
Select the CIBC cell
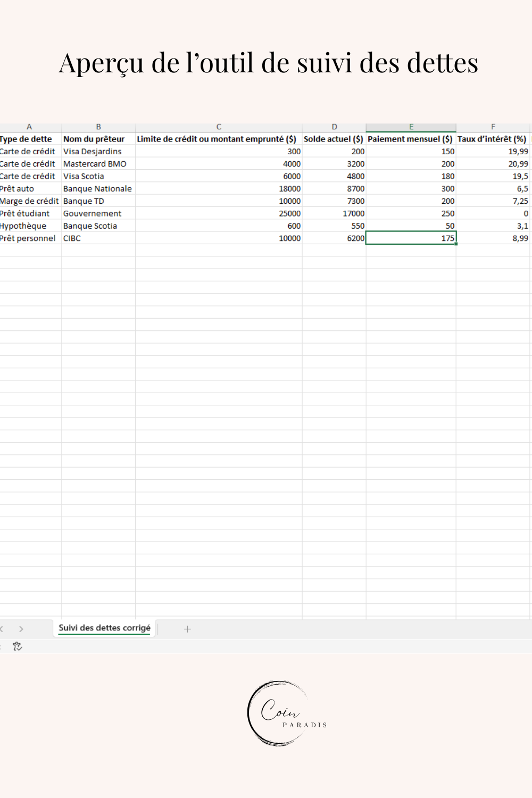tap(98, 238)
